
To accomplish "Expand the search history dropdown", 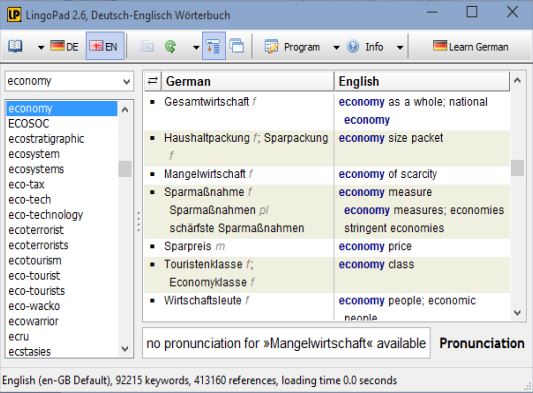I will [x=126, y=82].
